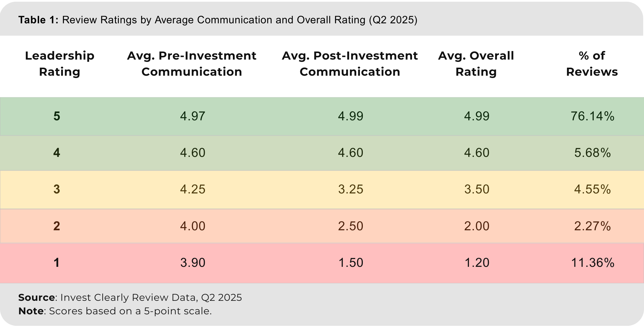The width and height of the screenshot is (644, 329).
Task: Click the 3.50 overall rating cell
Action: point(477,189)
